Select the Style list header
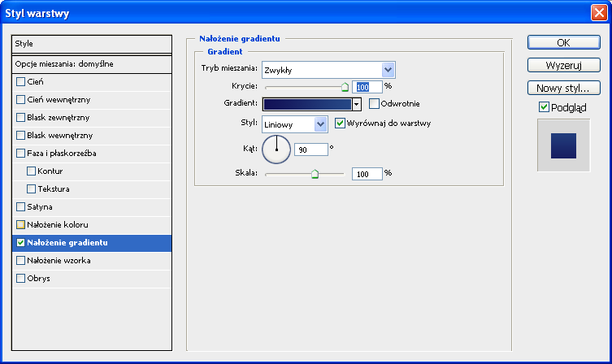This screenshot has height=364, width=612. coord(92,44)
